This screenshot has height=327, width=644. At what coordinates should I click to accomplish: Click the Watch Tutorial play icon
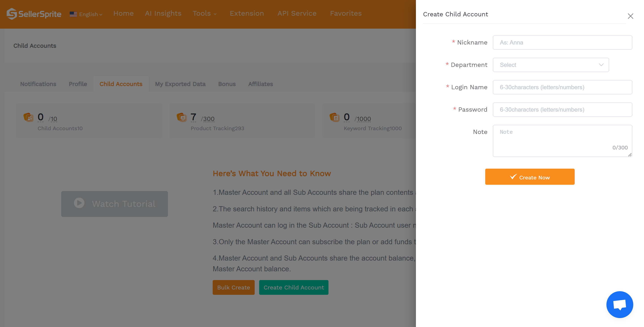pos(79,203)
